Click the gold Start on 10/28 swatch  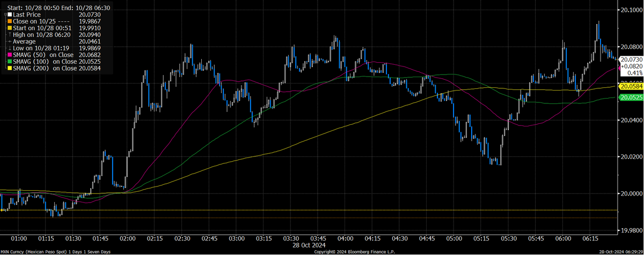(x=9, y=28)
